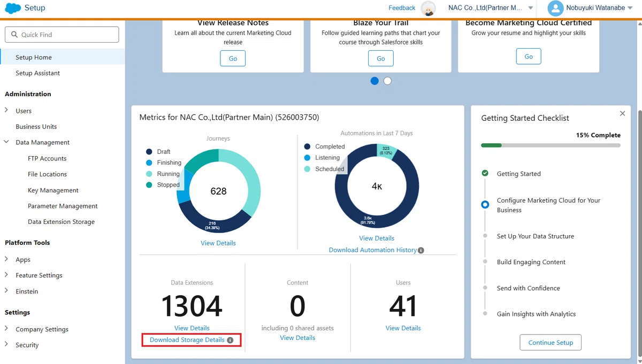This screenshot has height=364, width=642.
Task: Click the info icon beside Download Automation History
Action: click(421, 250)
